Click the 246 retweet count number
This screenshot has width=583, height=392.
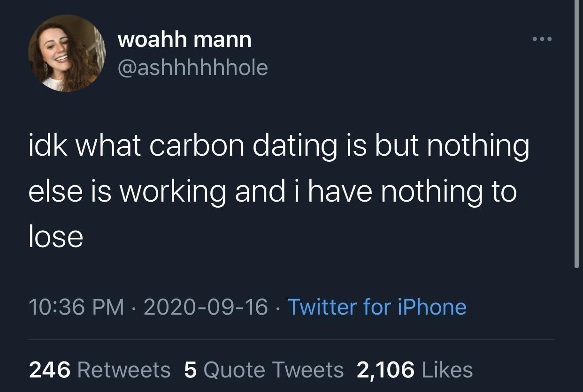pyautogui.click(x=50, y=369)
